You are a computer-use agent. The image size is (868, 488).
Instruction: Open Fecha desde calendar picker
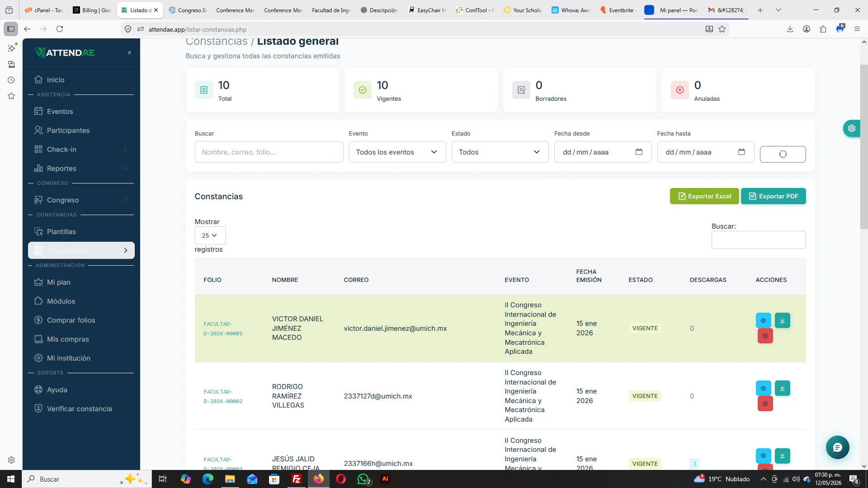[x=639, y=152]
